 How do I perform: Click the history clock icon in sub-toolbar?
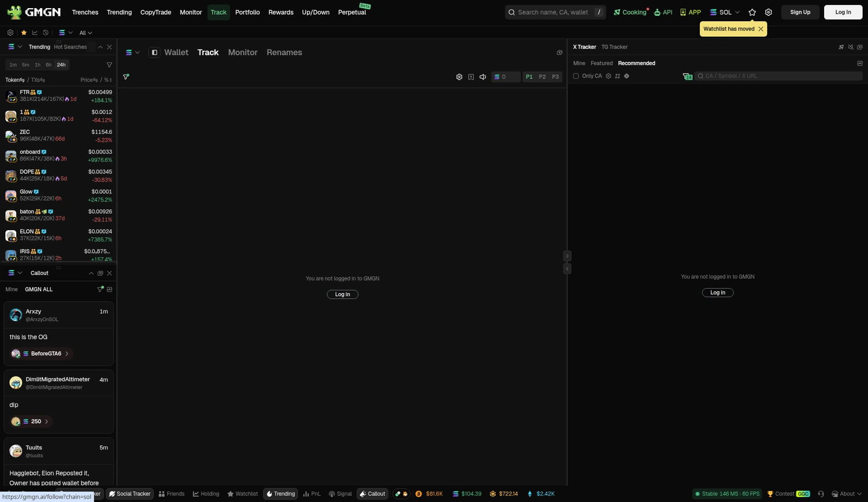point(46,33)
